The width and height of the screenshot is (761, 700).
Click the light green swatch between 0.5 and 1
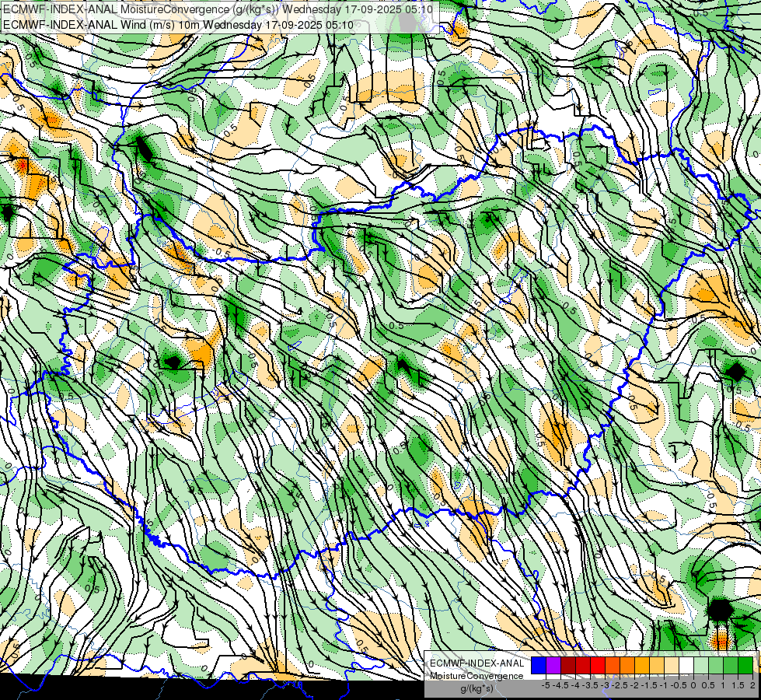pos(716,666)
